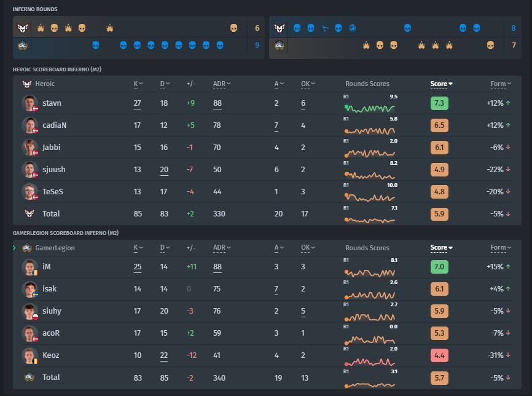Sort Heroic table by D column

click(165, 84)
